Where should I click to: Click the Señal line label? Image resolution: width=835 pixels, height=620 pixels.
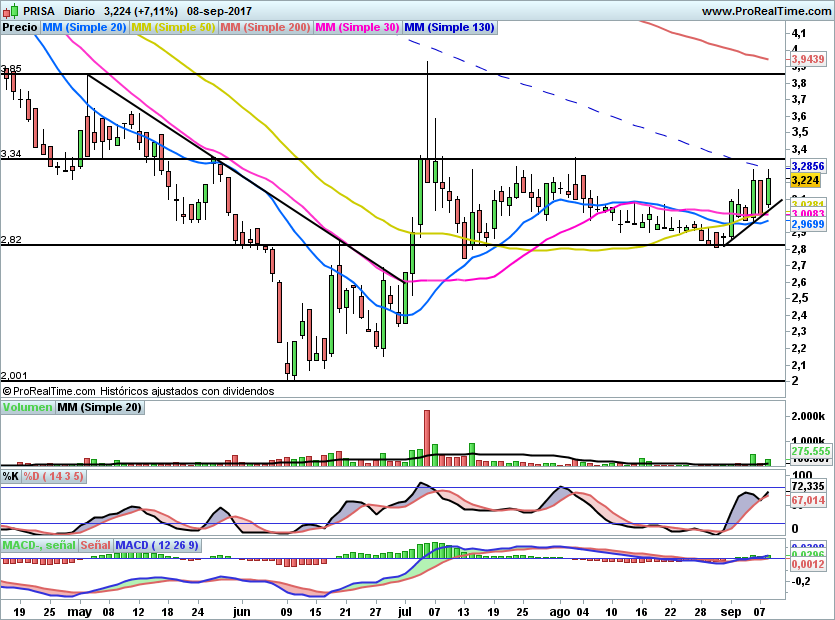(x=95, y=545)
